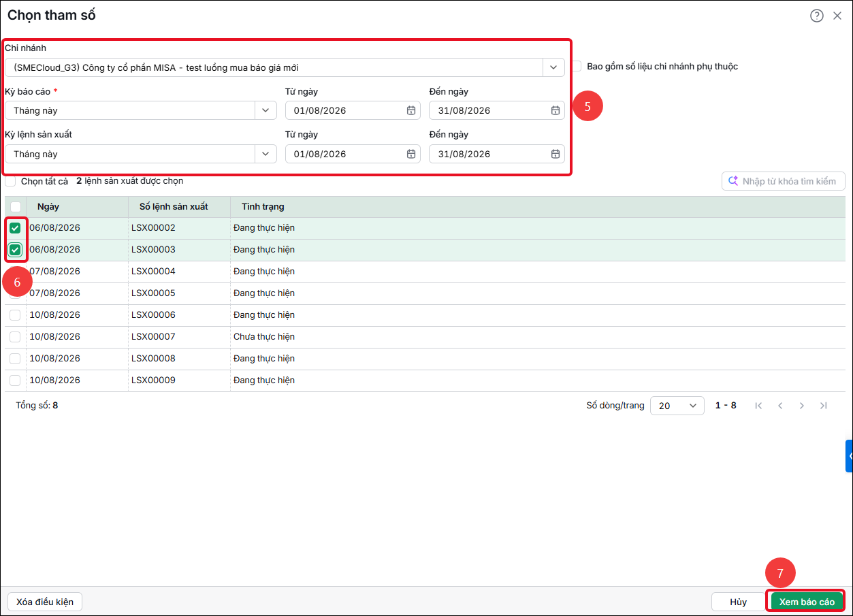This screenshot has height=616, width=853.
Task: Sort by the Số lệnh sản xuất header
Action: (x=174, y=207)
